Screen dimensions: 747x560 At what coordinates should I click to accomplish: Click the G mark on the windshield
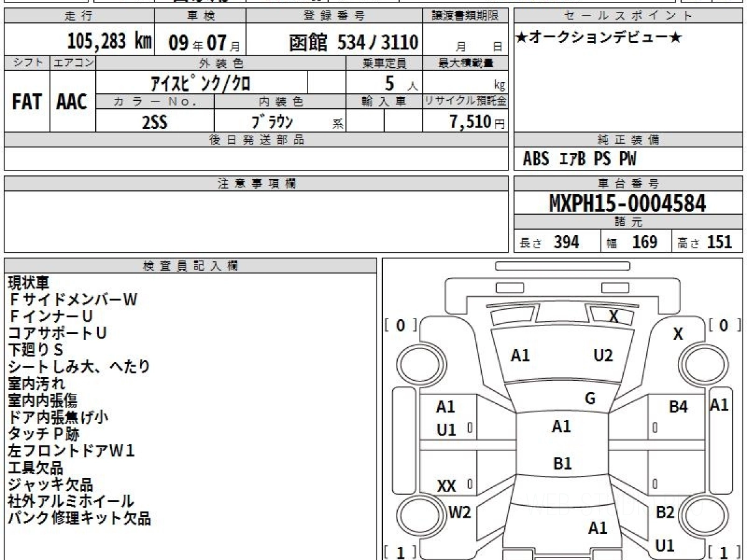click(x=590, y=399)
